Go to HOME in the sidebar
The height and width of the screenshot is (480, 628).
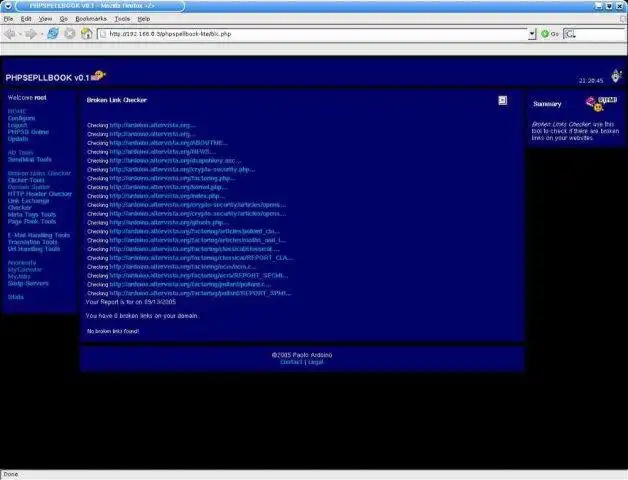[x=17, y=111]
